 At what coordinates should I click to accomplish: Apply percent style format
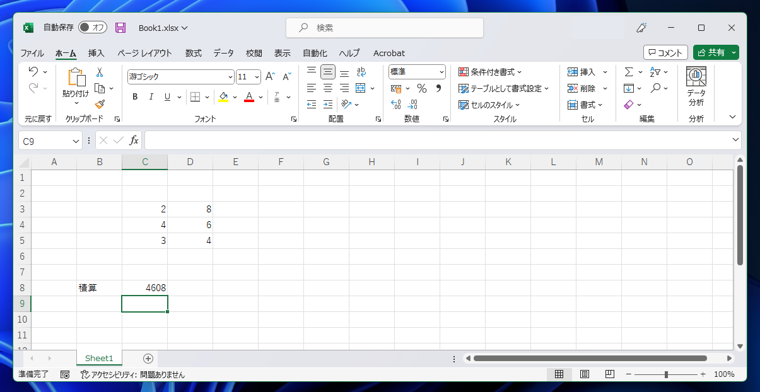pyautogui.click(x=422, y=88)
